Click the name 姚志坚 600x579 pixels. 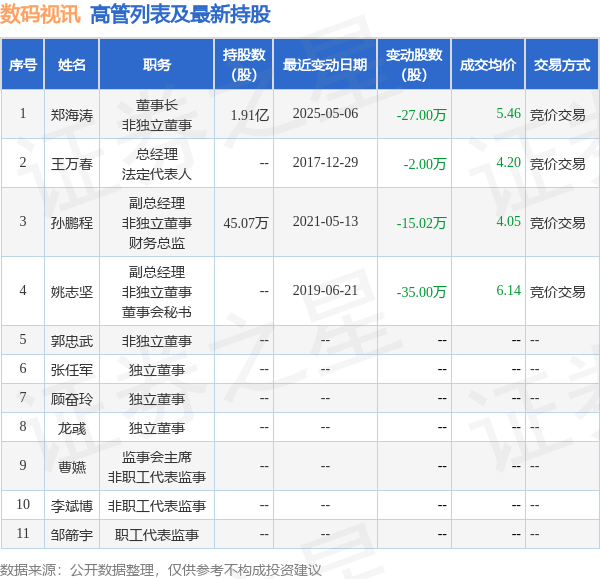[x=72, y=292]
